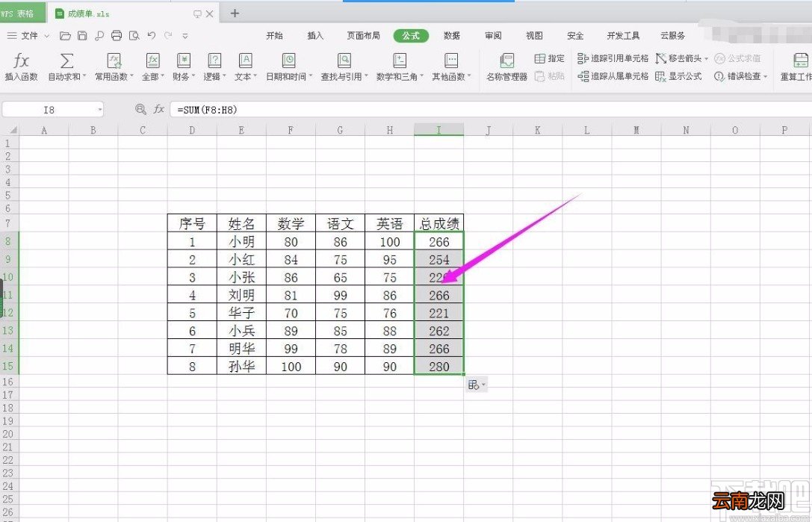
Task: Click the auto-fill options icon below the table
Action: click(477, 385)
